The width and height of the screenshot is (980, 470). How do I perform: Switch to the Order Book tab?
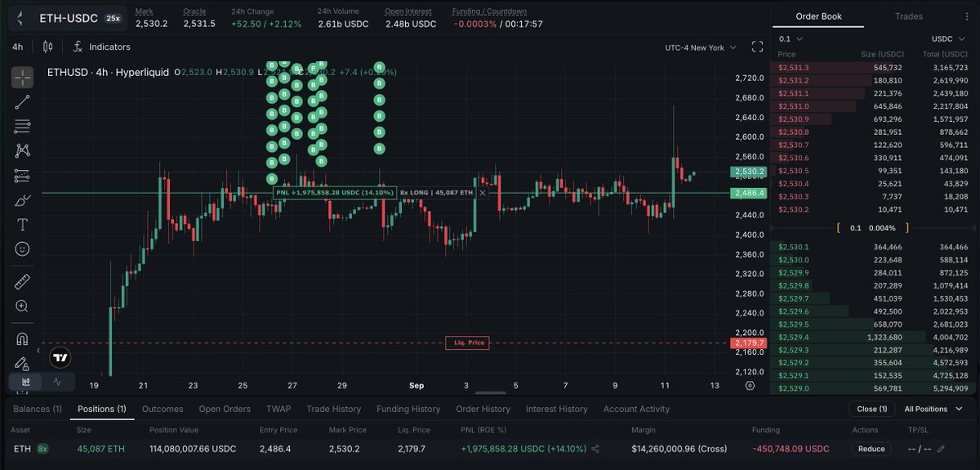[820, 16]
